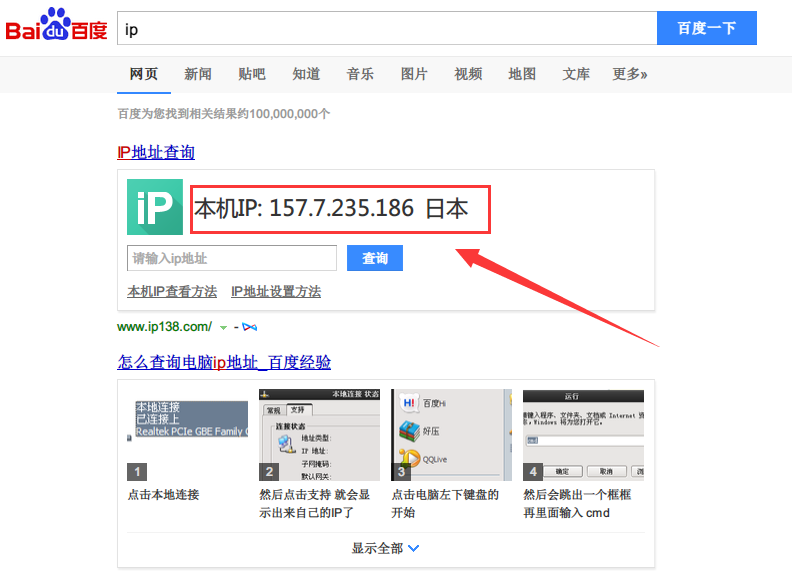Expand 显示全部 to show all steps
The width and height of the screenshot is (792, 573).
385,548
